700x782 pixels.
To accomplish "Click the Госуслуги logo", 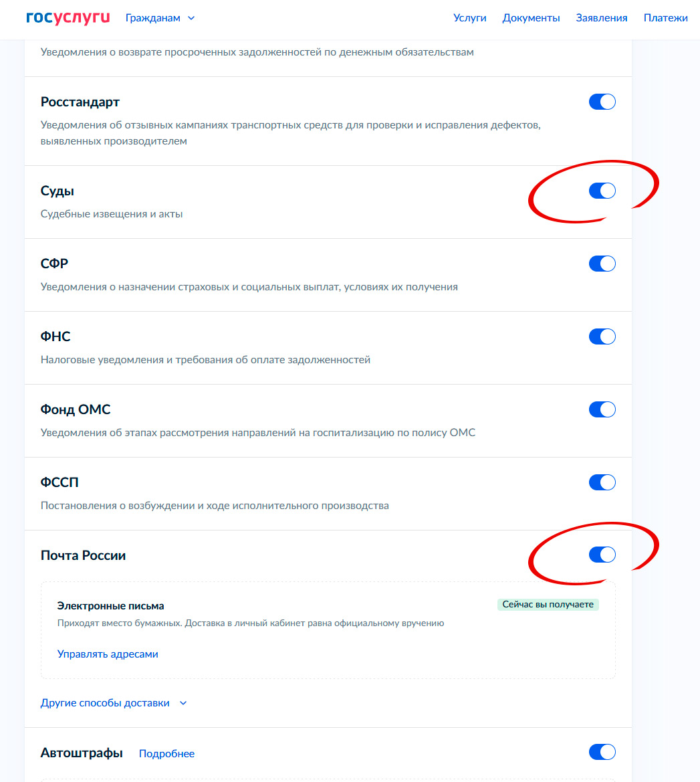I will pos(68,18).
